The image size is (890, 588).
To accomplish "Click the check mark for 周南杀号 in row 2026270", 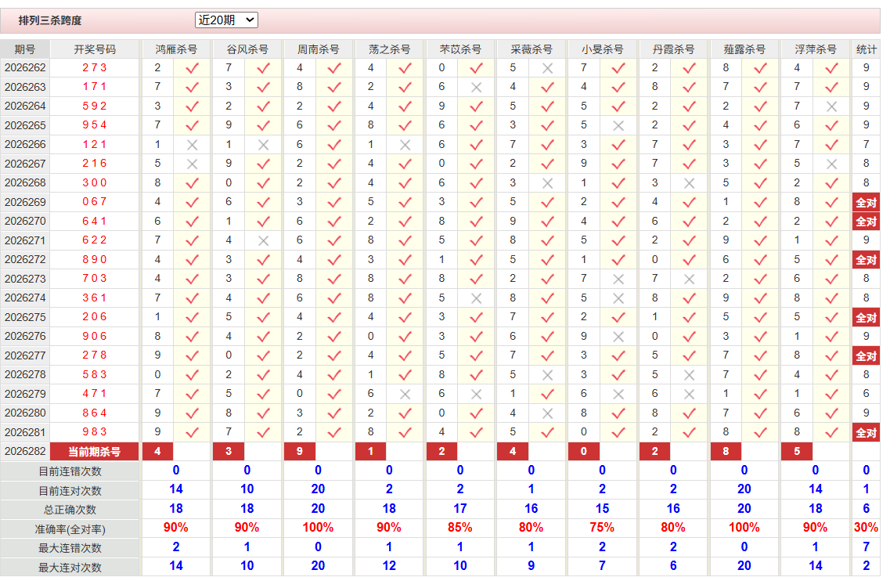I will point(334,222).
